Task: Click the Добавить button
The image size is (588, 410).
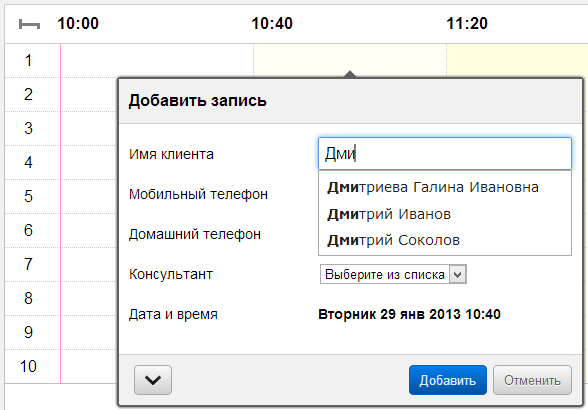Action: (x=448, y=380)
